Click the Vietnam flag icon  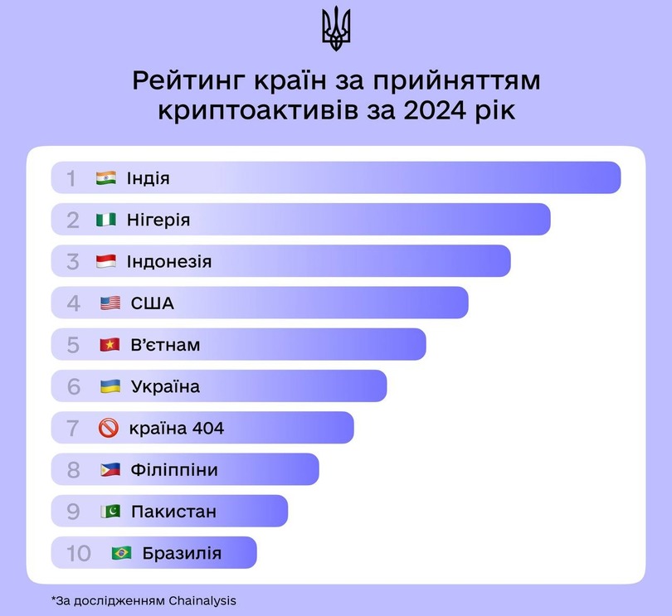(110, 345)
